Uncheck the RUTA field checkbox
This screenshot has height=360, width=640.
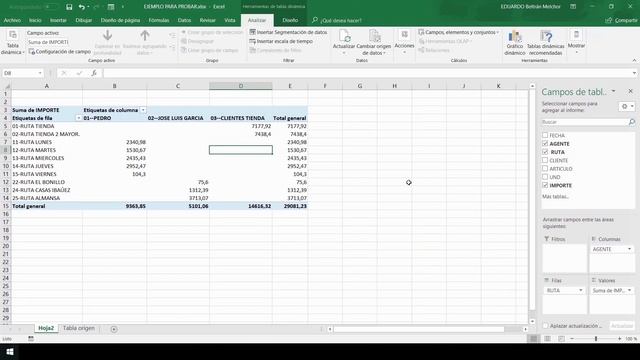point(545,152)
